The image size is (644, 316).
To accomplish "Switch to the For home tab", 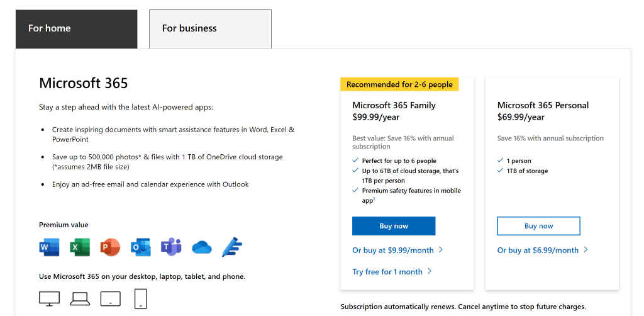I will (76, 29).
